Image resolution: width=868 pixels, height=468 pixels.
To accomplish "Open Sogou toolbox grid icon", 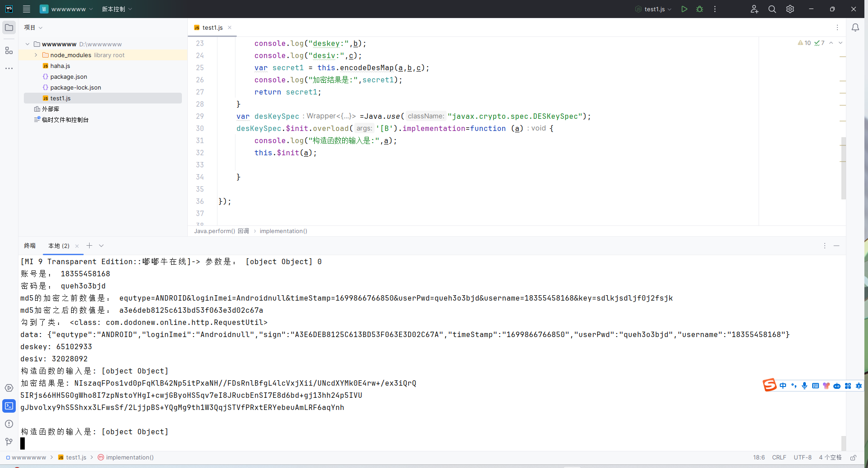I will 848,386.
